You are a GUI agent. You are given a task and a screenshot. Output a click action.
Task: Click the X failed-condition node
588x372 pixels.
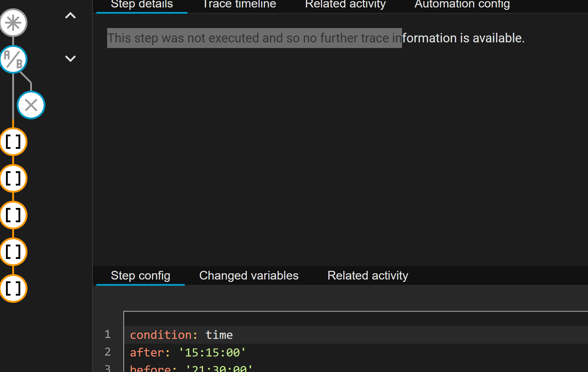[31, 105]
